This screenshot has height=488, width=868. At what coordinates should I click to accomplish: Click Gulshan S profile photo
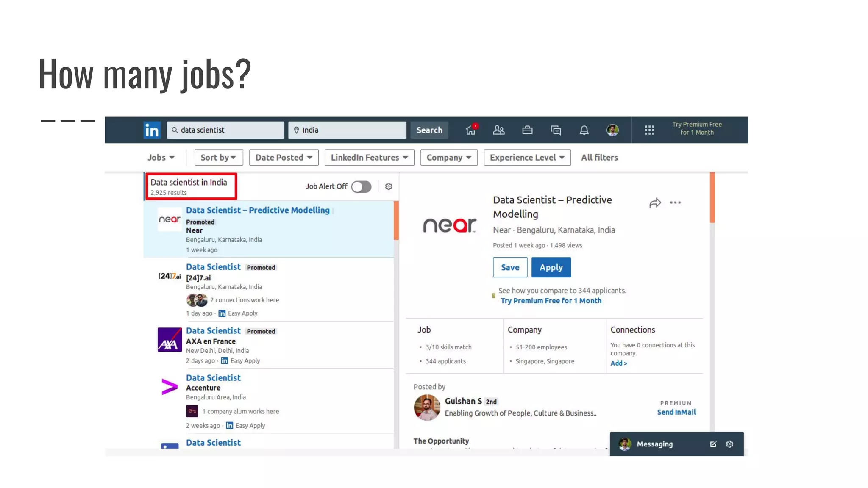pos(427,408)
